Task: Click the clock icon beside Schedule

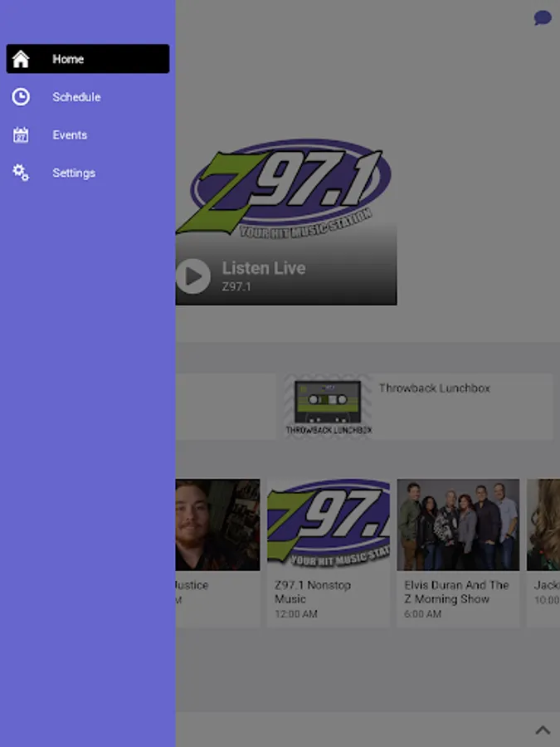Action: click(x=21, y=97)
